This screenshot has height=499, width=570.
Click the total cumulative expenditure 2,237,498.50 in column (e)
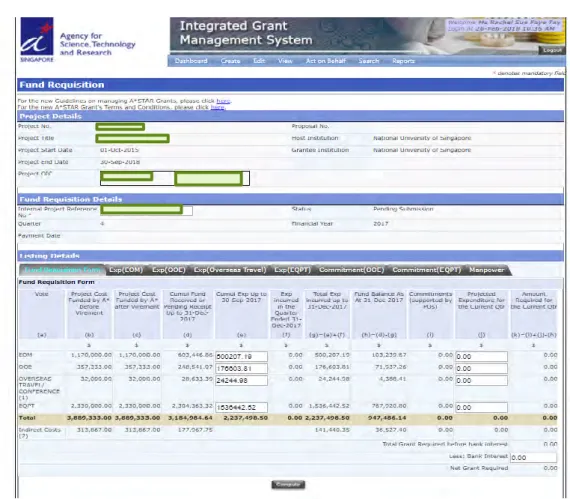pos(246,418)
